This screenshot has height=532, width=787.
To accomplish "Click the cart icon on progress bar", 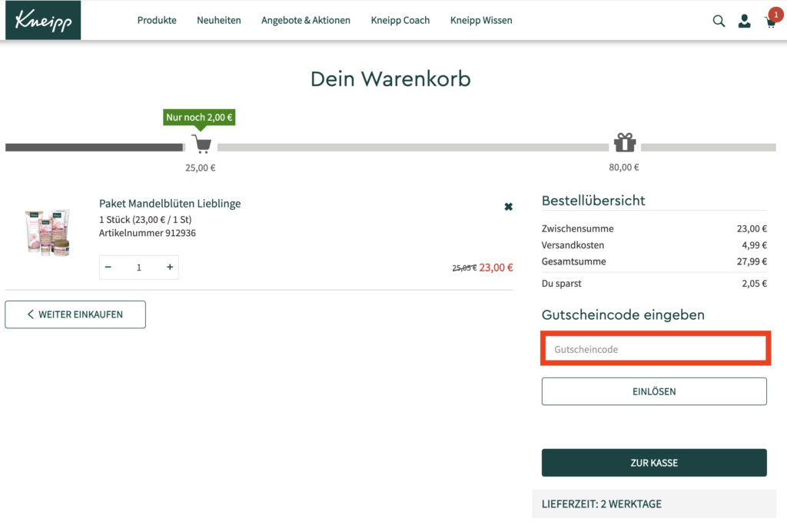I will coord(202,144).
